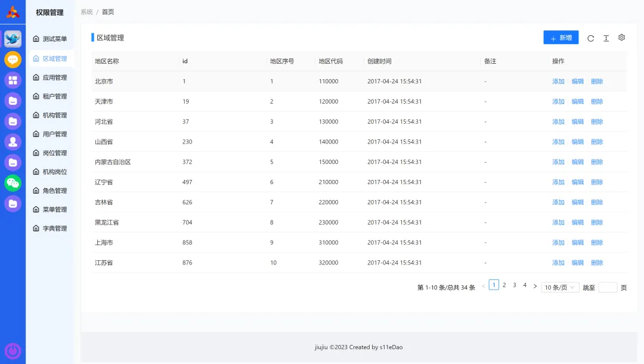Click 添加 in 江苏省 row

[x=558, y=262]
